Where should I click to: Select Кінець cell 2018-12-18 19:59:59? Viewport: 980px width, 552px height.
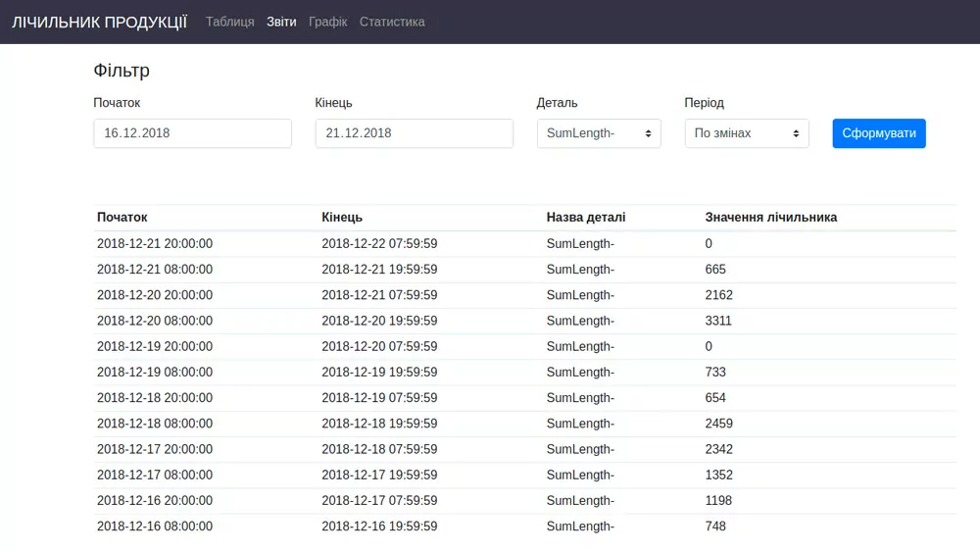pos(379,424)
